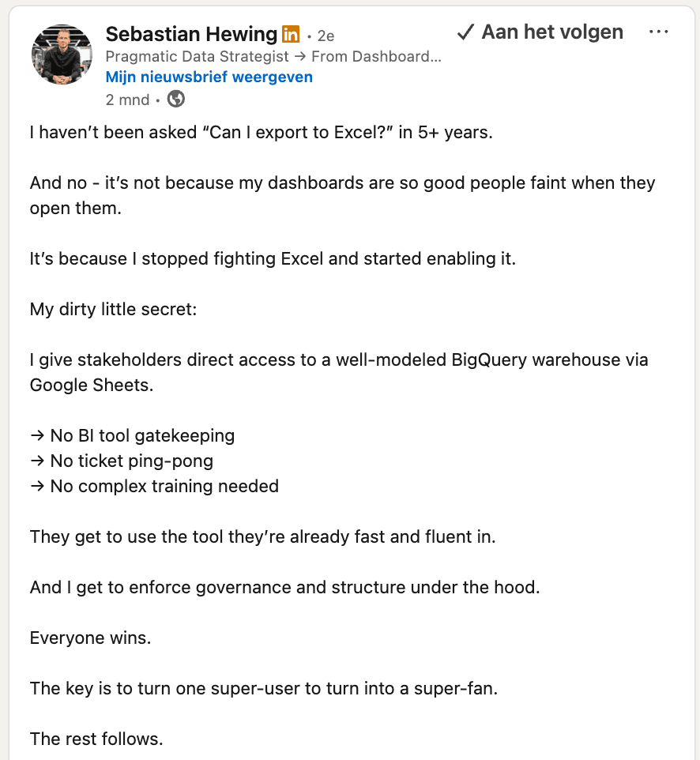Image resolution: width=700 pixels, height=760 pixels.
Task: Click the "2 mnd" post timestamp
Action: [127, 100]
